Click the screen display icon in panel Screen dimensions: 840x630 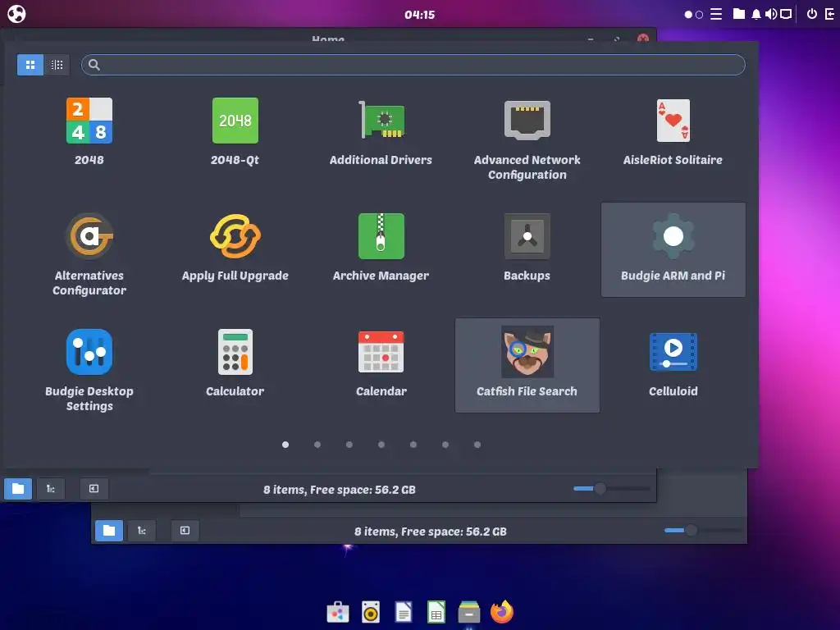786,14
